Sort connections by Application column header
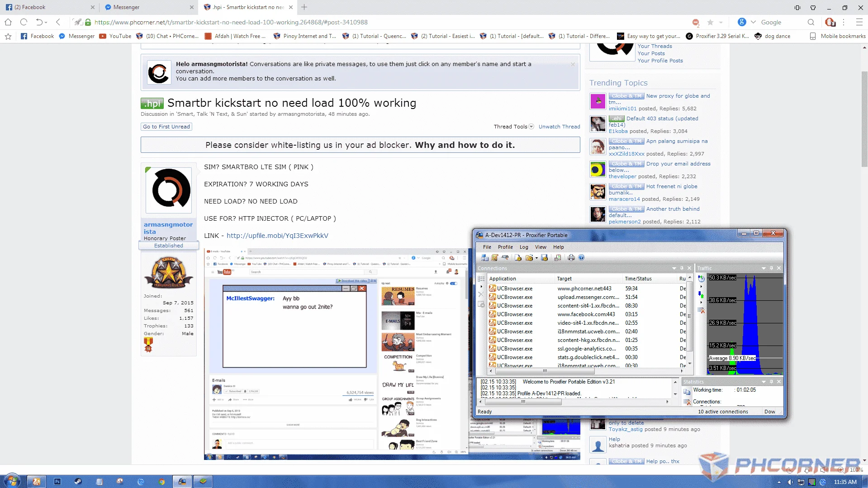 [x=521, y=279]
